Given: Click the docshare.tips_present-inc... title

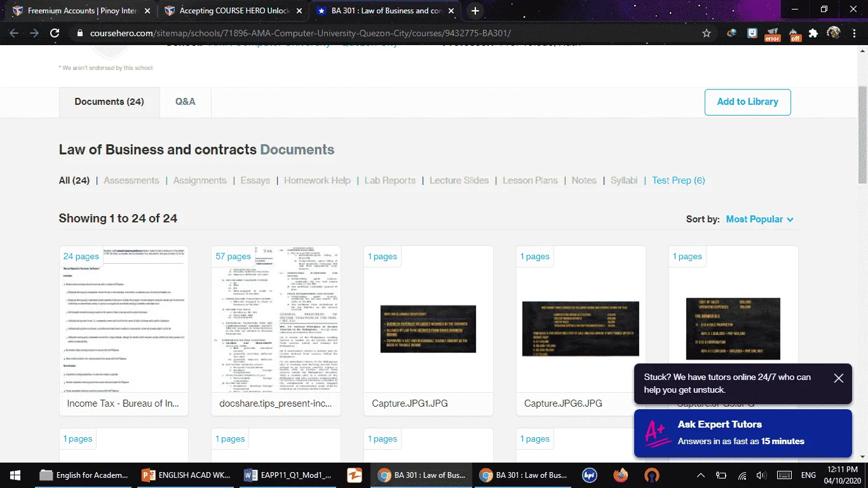Looking at the screenshot, I should tap(276, 403).
